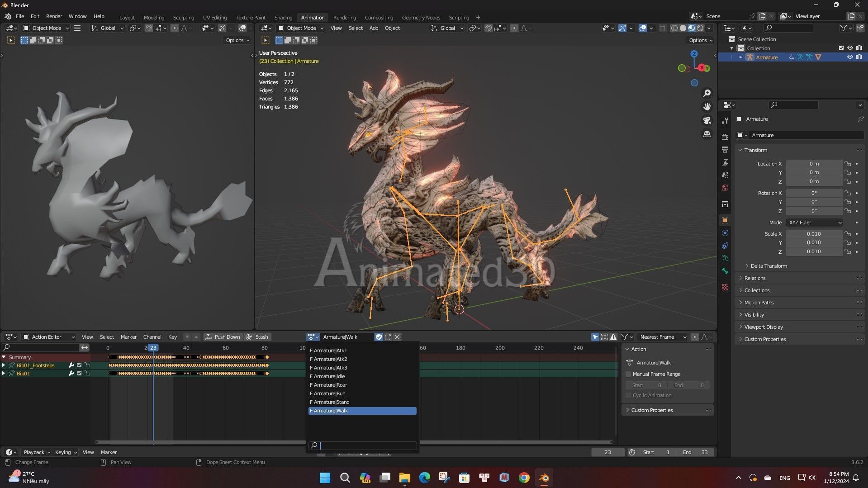
Task: Open Options in the right viewport header
Action: [701, 40]
